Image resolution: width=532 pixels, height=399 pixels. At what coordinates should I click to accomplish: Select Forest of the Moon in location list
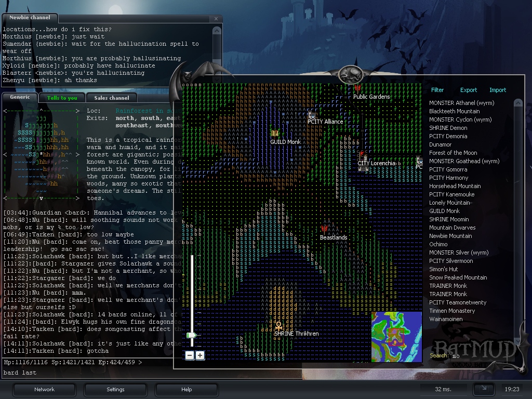point(453,153)
